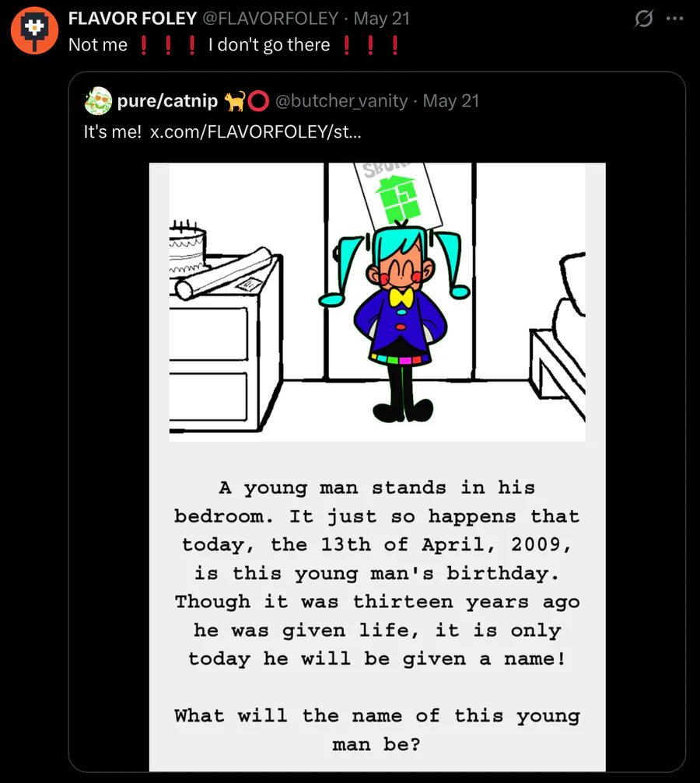Open the x.com/FLAVORFOLEY/st... link

255,131
